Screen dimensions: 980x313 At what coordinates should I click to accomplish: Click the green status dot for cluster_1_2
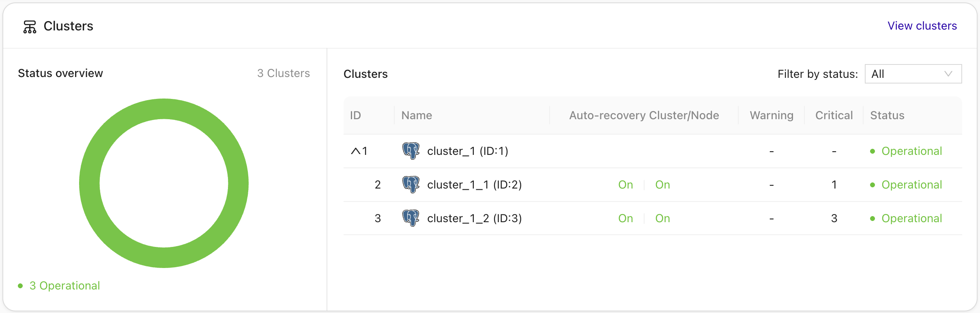[x=872, y=218]
